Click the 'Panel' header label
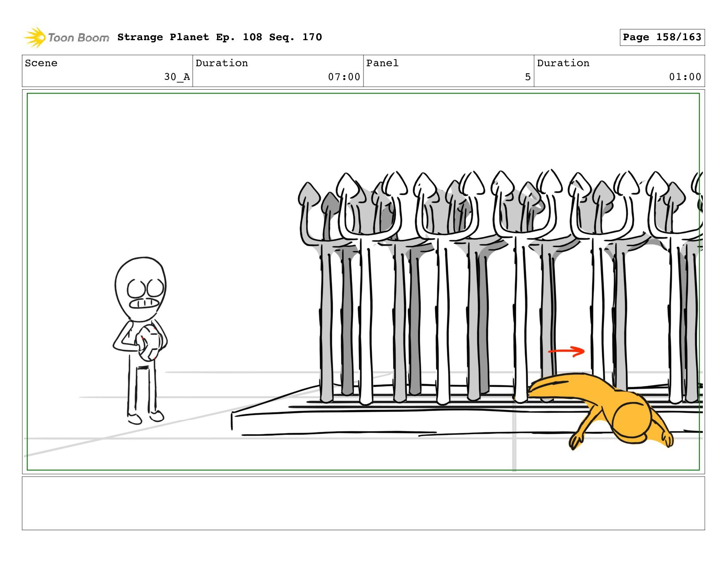728x563 pixels. [383, 63]
